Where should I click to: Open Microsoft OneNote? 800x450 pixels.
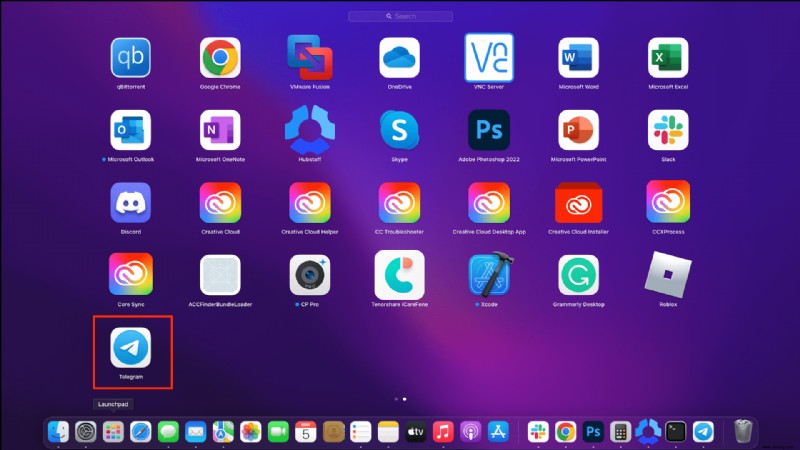point(220,130)
